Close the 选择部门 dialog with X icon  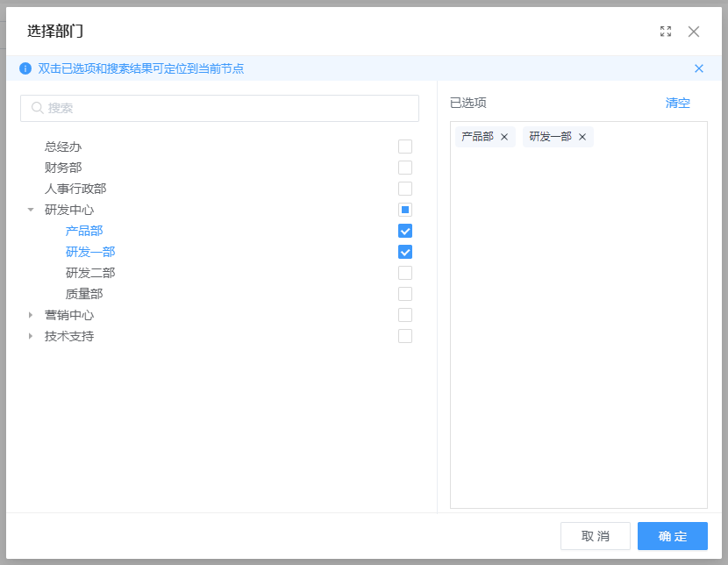pos(694,32)
